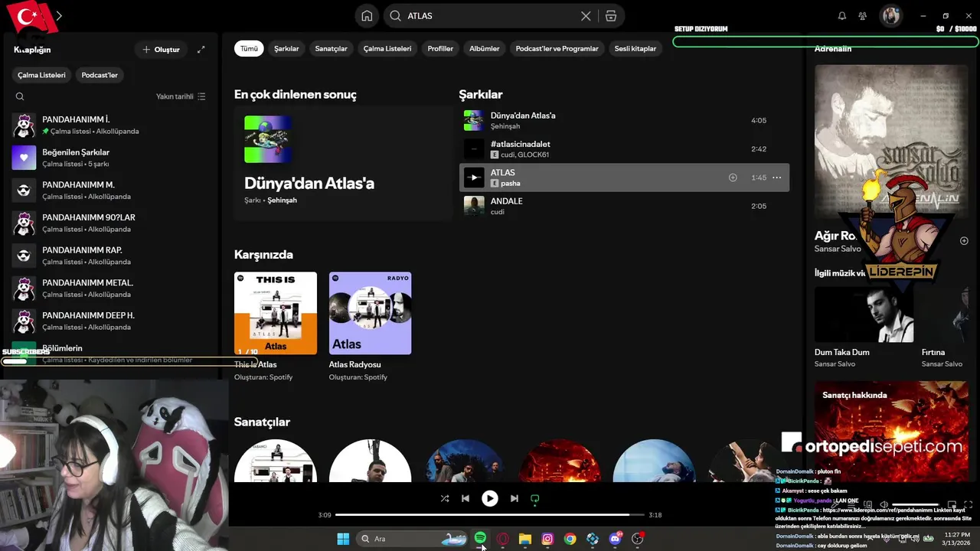Open the profile avatar menu

click(891, 16)
